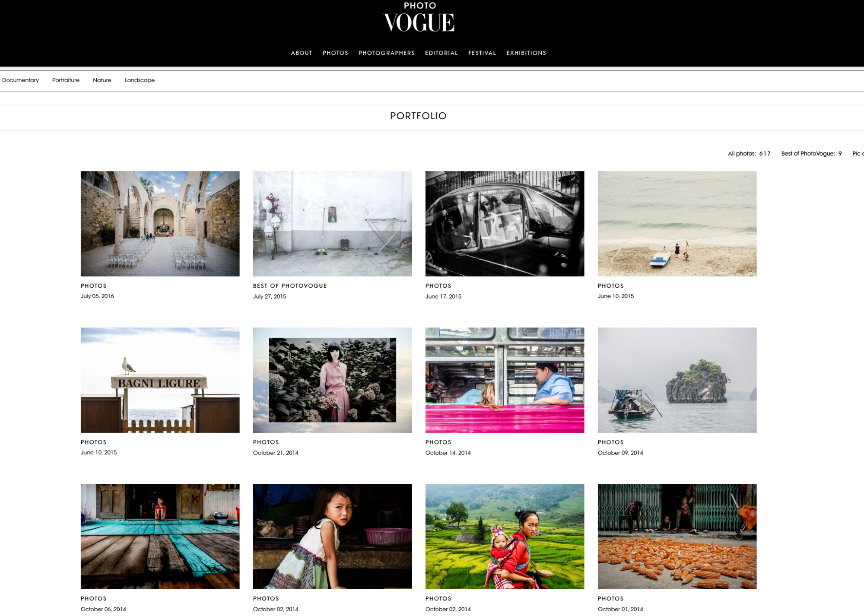Filter by Best of PhotoVogue count

[811, 154]
